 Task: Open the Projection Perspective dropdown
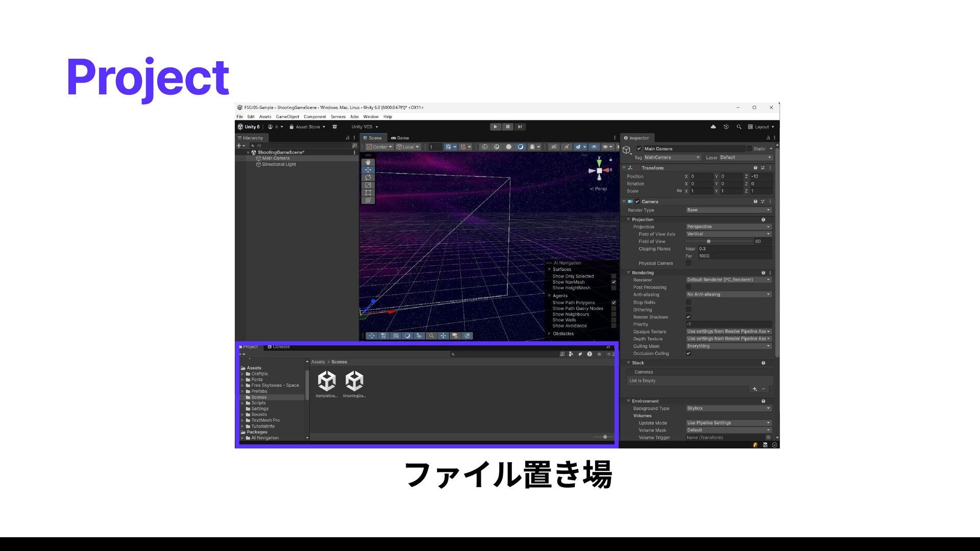(728, 227)
